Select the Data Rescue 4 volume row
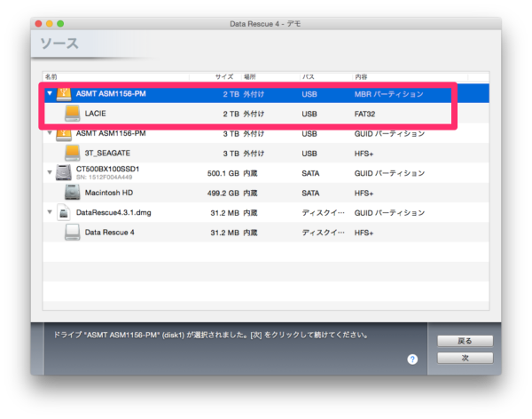The height and width of the screenshot is (419, 532). click(x=266, y=233)
